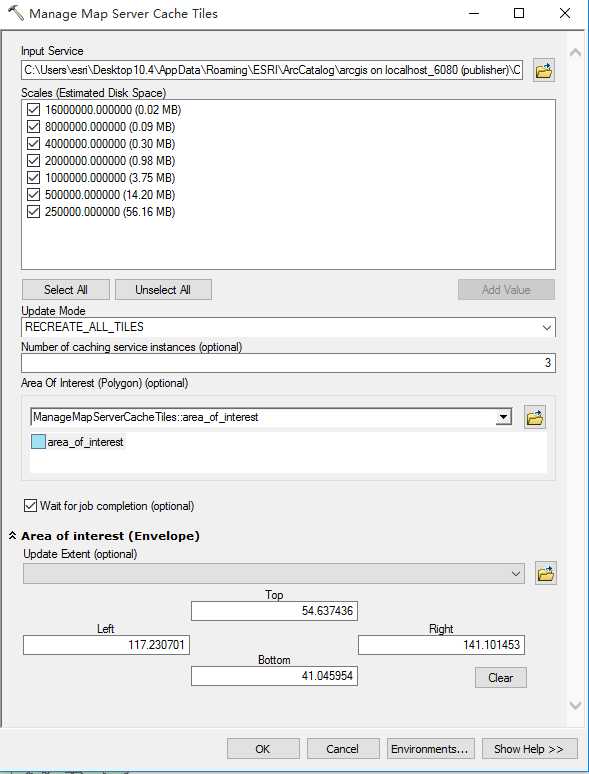Click the hammer tool icon in title bar
The width and height of the screenshot is (589, 774).
tap(16, 13)
